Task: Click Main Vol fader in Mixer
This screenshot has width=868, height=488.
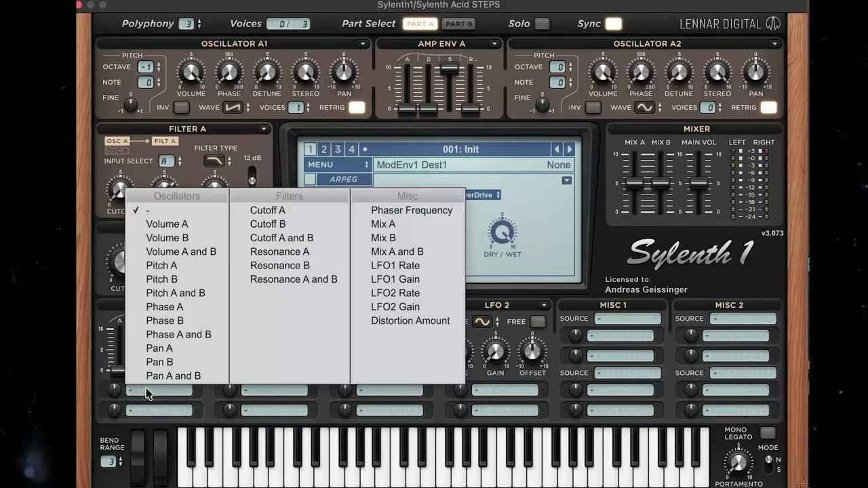Action: [x=698, y=184]
